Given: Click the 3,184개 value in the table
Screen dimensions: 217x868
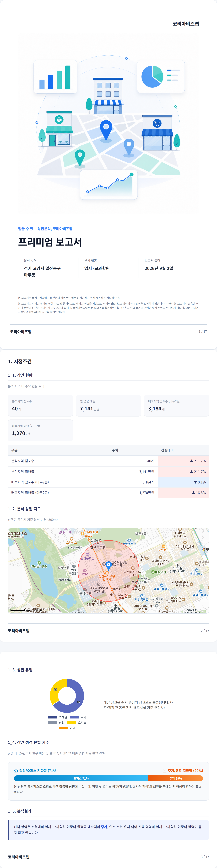Looking at the screenshot, I should tap(148, 482).
